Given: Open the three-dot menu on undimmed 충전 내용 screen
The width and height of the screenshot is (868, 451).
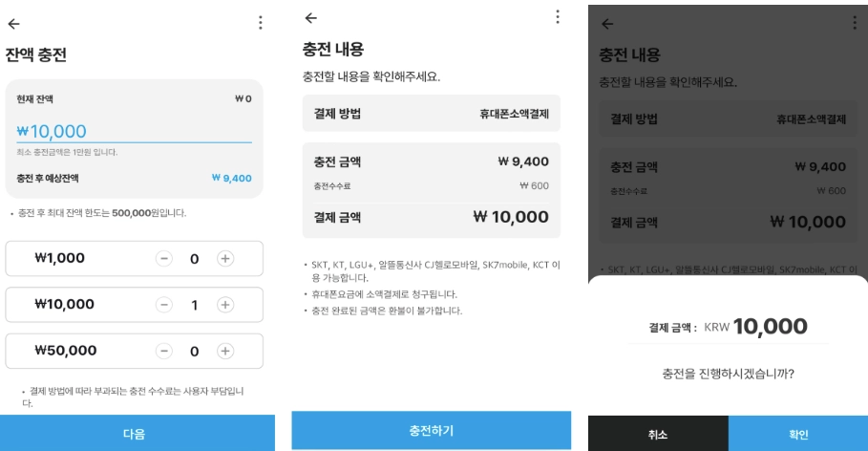Looking at the screenshot, I should coord(557,18).
